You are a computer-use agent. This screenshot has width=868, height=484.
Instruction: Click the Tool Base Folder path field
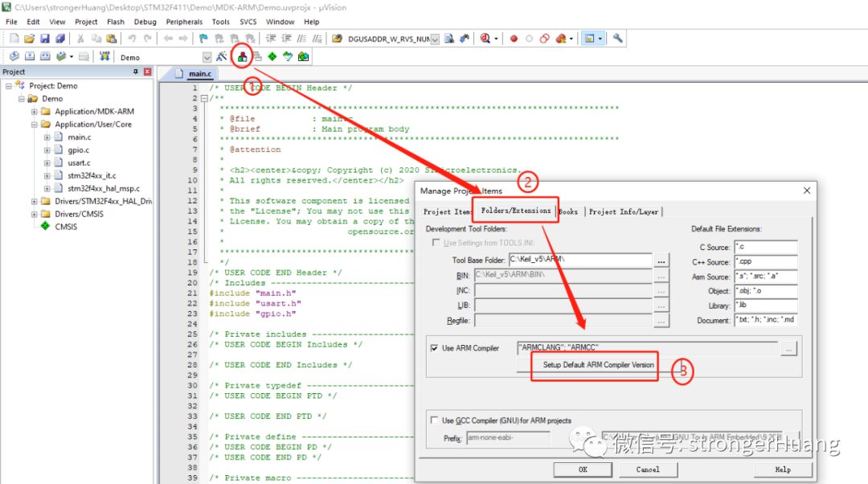[580, 259]
